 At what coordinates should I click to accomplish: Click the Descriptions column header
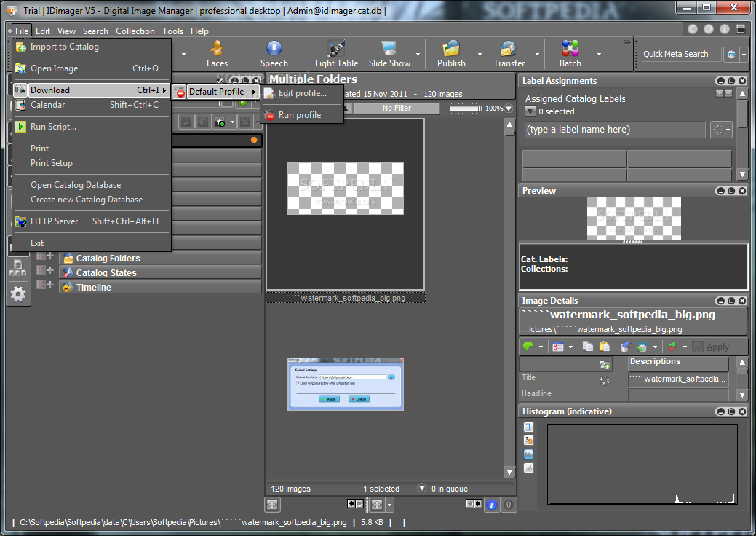pos(679,361)
